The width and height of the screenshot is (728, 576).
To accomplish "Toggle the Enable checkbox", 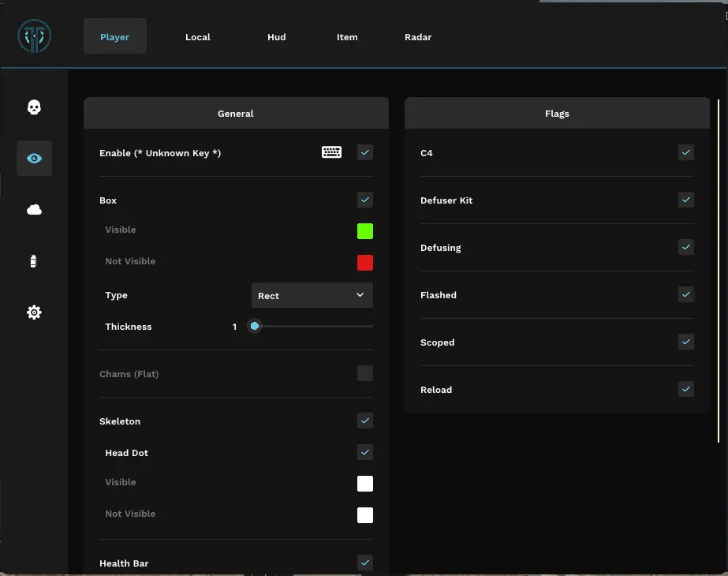I will 365,152.
